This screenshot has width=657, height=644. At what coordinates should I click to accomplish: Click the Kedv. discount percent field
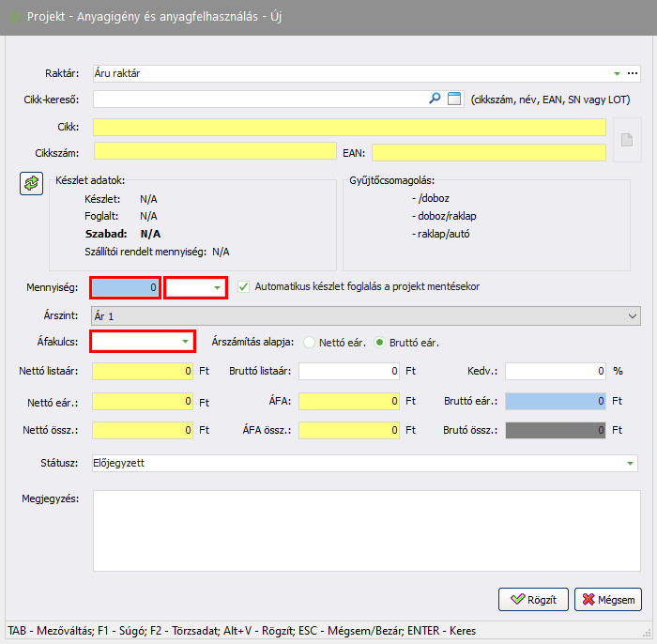pos(556,371)
